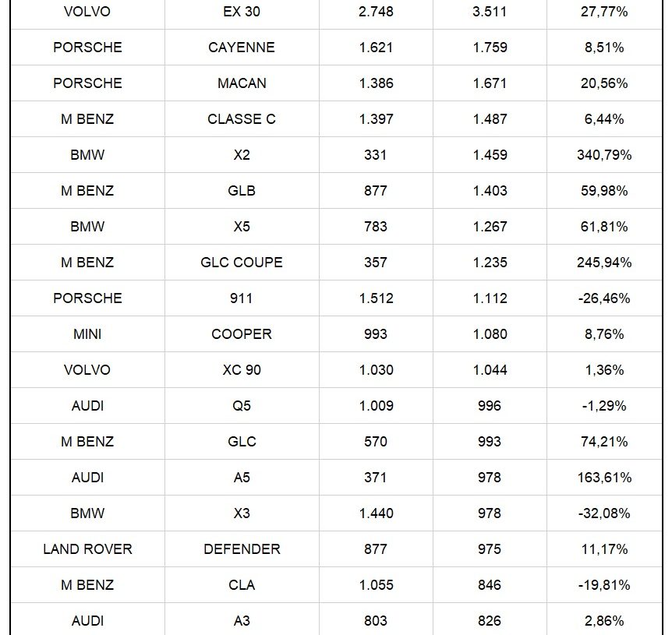672x635 pixels.
Task: Select the Q5 model cell
Action: pyautogui.click(x=242, y=406)
